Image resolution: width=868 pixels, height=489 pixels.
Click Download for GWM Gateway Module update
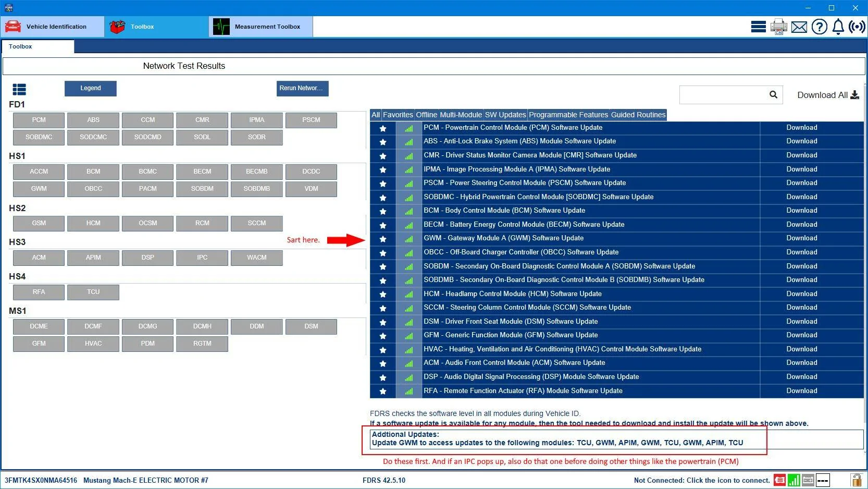point(801,238)
